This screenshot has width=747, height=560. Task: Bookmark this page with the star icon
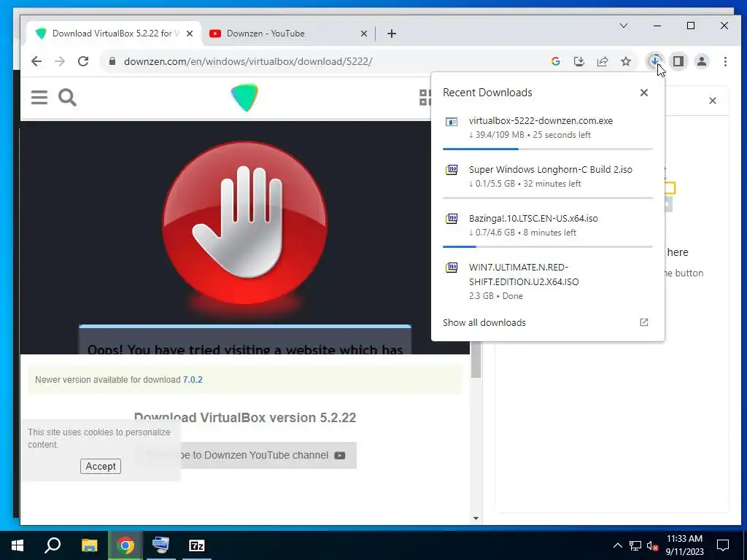(x=625, y=61)
